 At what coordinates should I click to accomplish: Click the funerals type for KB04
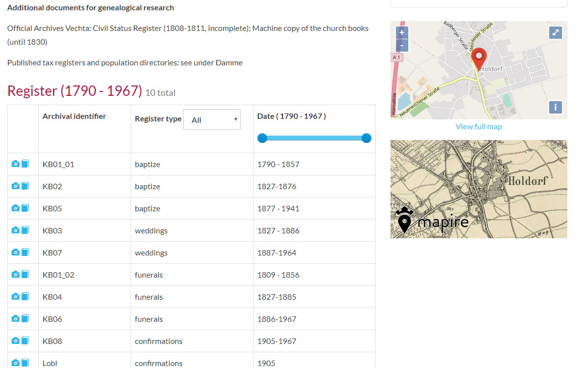[x=149, y=297]
